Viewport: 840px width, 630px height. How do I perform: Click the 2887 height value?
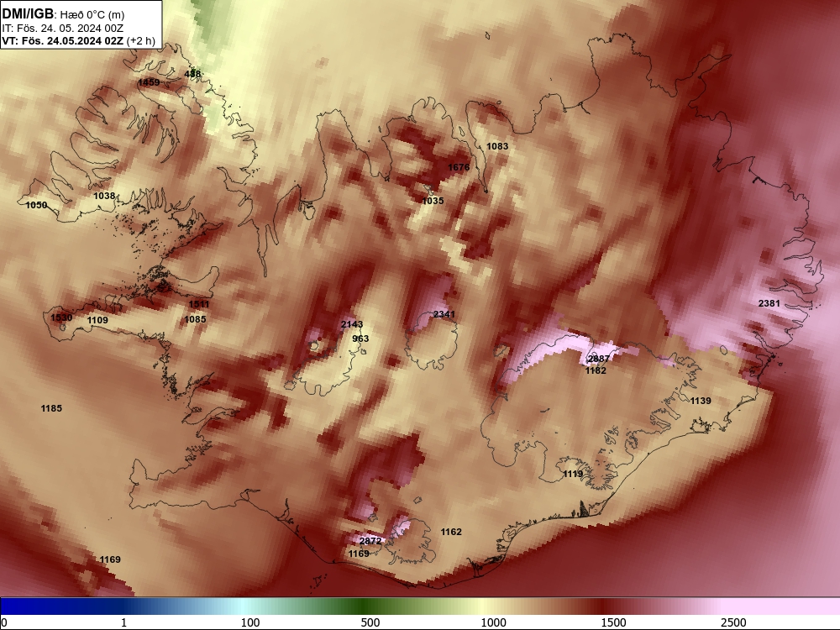(x=598, y=359)
